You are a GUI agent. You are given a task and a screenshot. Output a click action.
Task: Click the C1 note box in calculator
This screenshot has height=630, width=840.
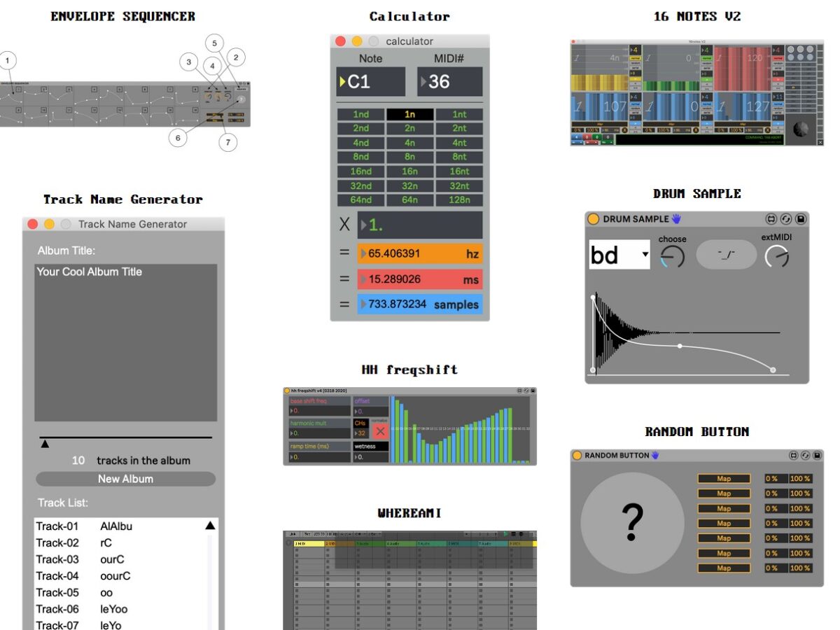(x=370, y=82)
